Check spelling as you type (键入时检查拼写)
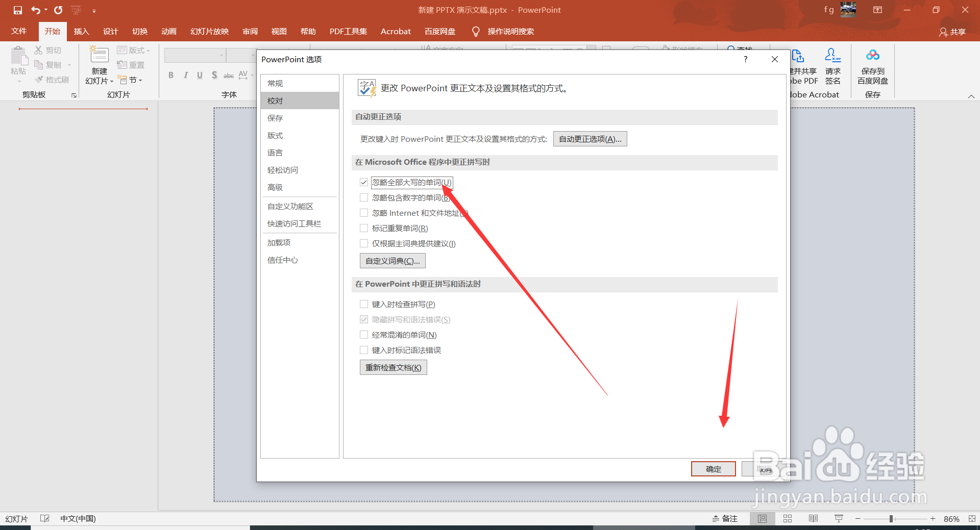The image size is (980, 530). click(364, 304)
